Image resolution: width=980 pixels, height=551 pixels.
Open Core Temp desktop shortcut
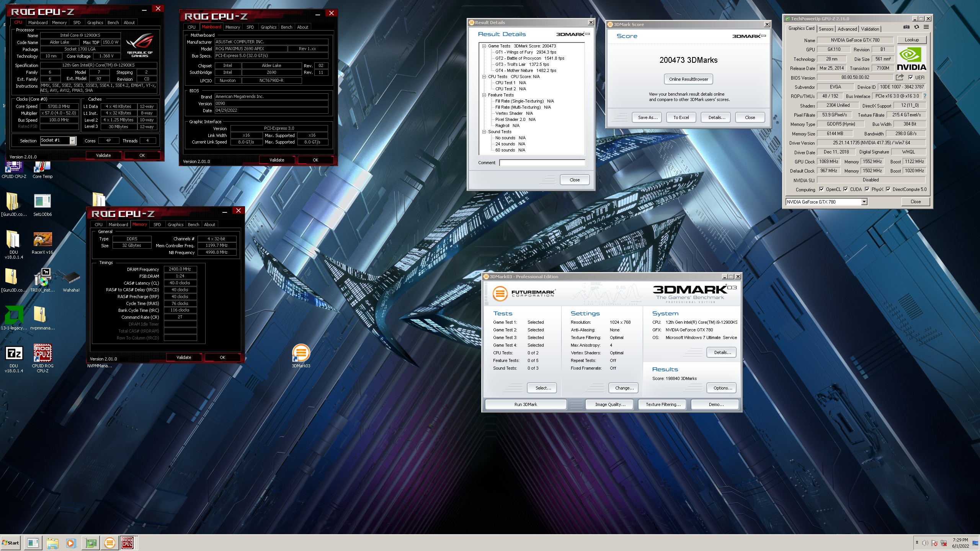click(42, 170)
